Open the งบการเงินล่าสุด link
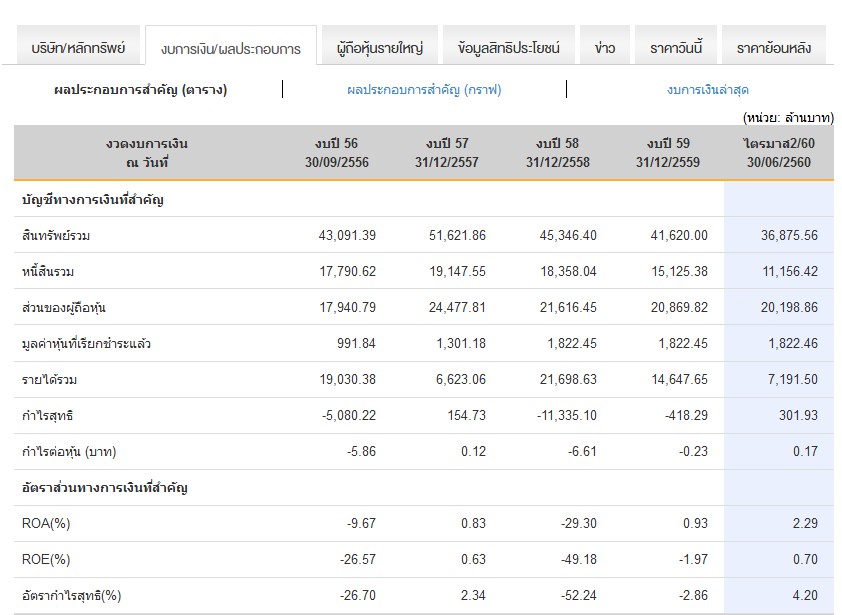This screenshot has height=615, width=842. [708, 90]
